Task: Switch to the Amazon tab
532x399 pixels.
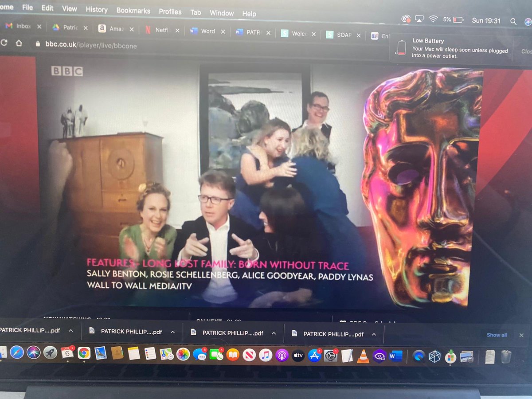Action: pos(116,28)
